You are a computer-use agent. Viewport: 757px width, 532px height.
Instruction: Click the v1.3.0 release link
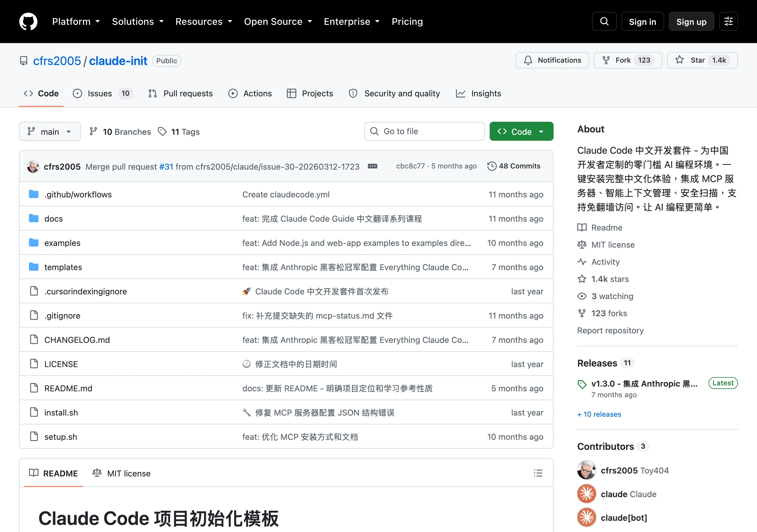pyautogui.click(x=644, y=384)
